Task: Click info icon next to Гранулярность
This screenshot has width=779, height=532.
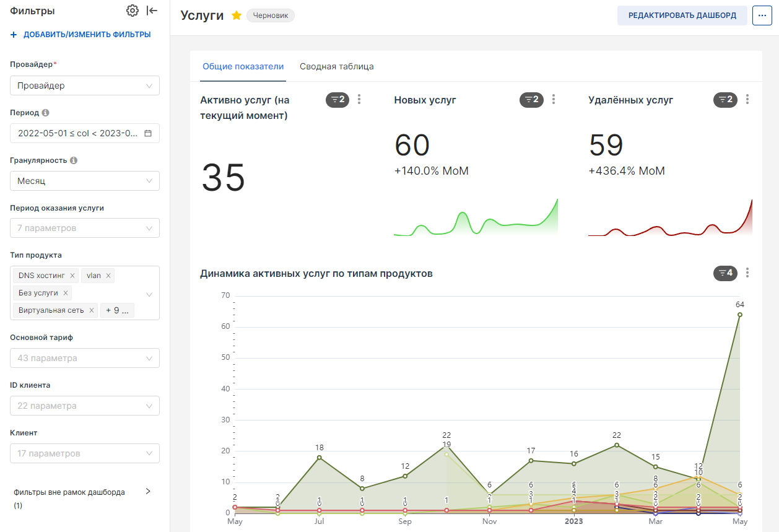Action: pyautogui.click(x=74, y=160)
